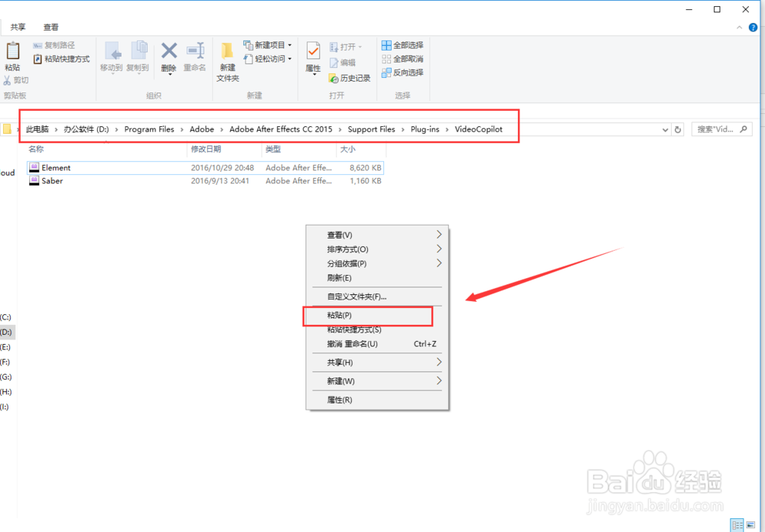765x532 pixels.
Task: Choose Refresh (刷新(E)) in context menu
Action: (x=377, y=278)
